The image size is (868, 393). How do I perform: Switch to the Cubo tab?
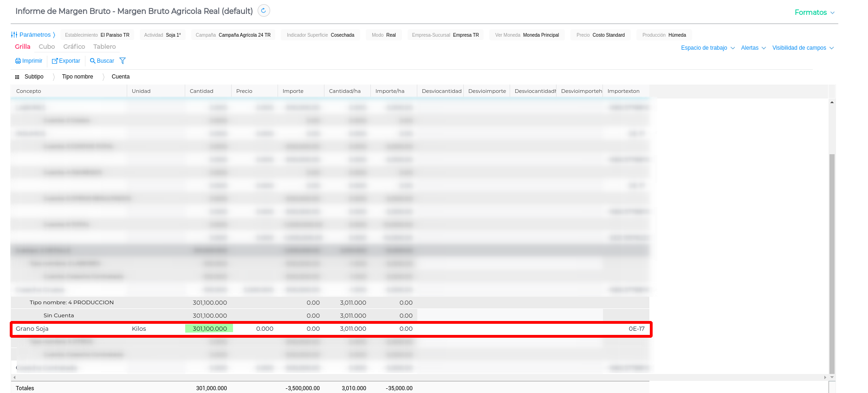pyautogui.click(x=47, y=46)
